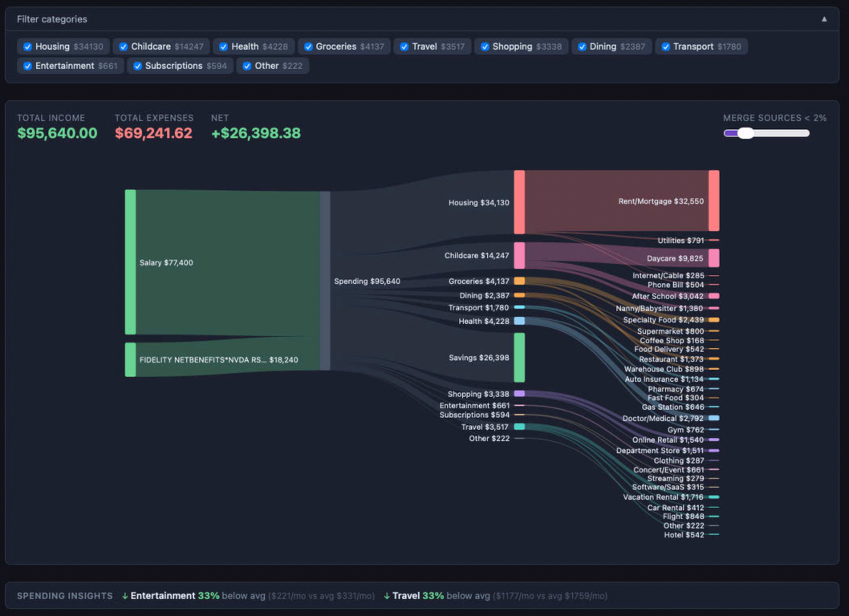Image resolution: width=849 pixels, height=616 pixels.
Task: Click the Doctor/Medical $2,792 label
Action: click(x=663, y=418)
